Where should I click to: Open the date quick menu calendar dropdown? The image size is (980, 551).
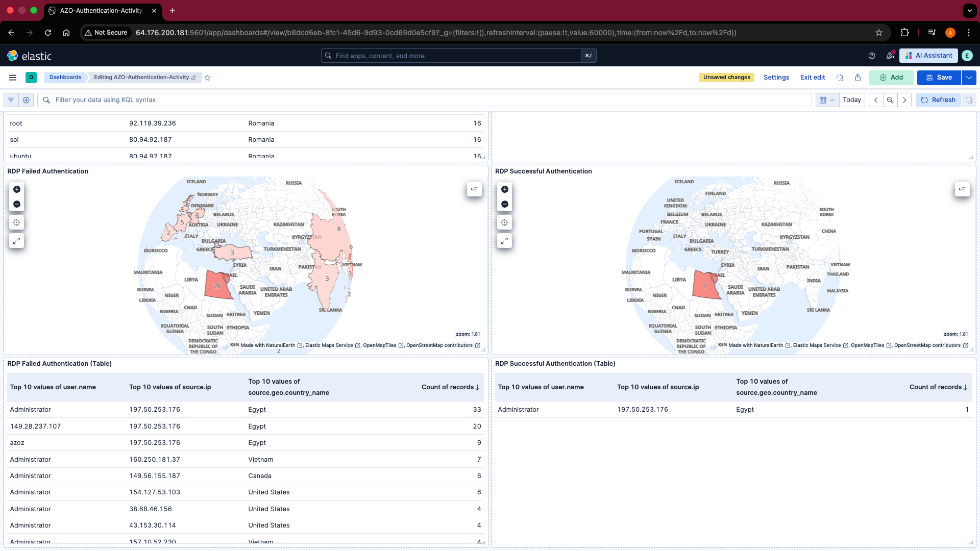[827, 100]
